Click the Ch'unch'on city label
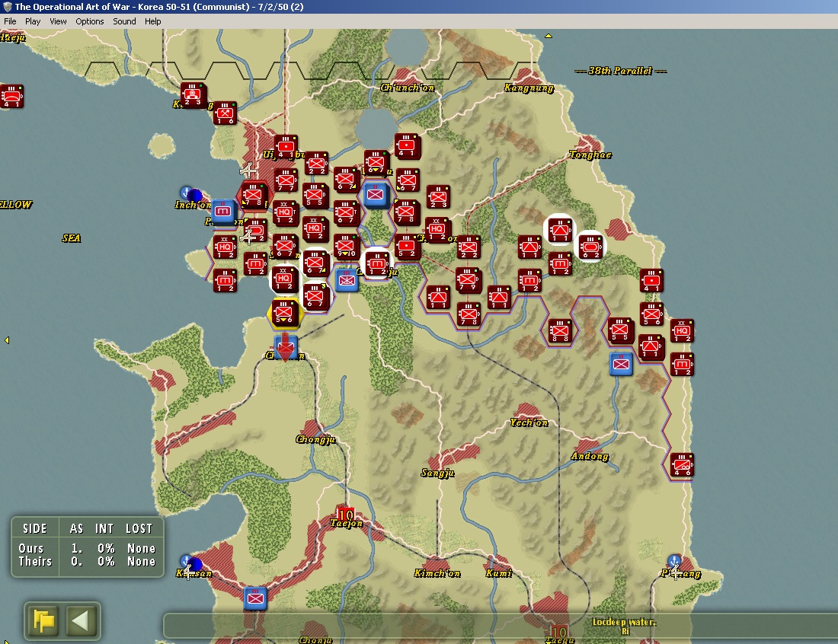The image size is (838, 644). pos(408,88)
